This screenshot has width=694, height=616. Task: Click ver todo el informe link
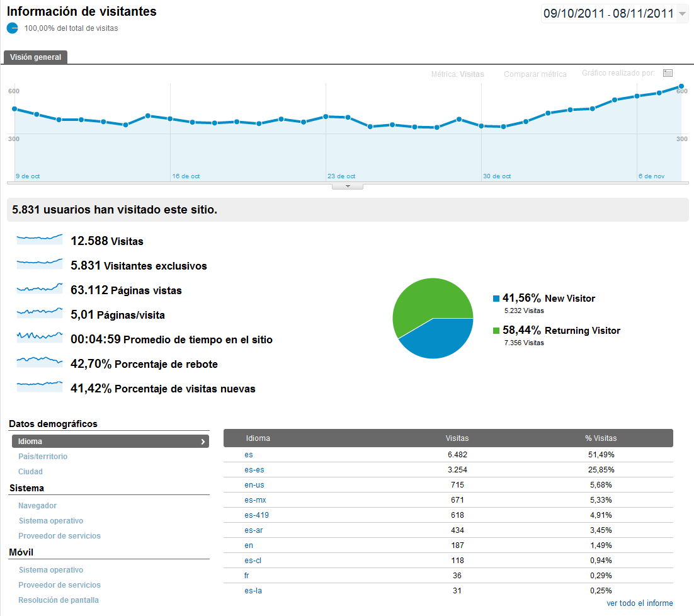tap(640, 603)
